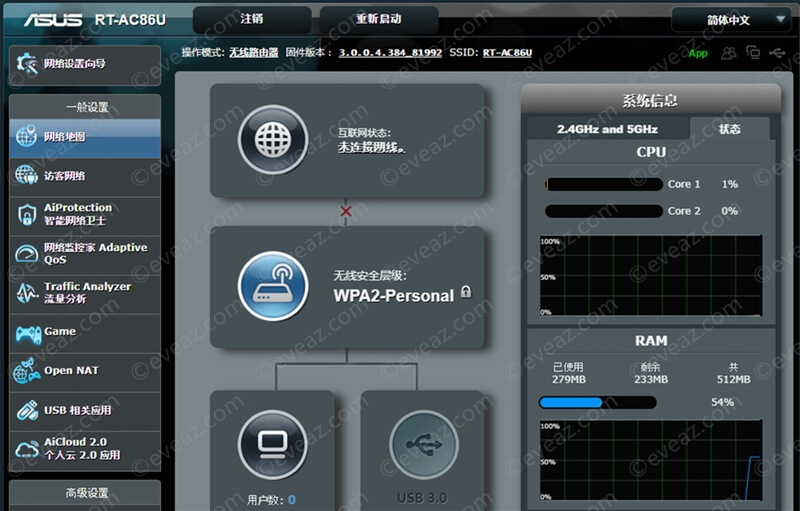Click the RAM usage graph

point(651,460)
